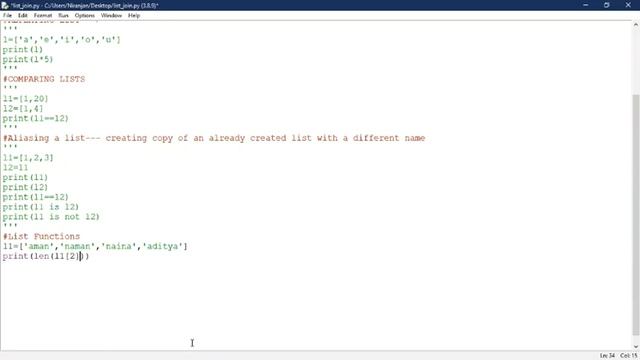Open the Format menu
The image size is (640, 360).
click(43, 16)
